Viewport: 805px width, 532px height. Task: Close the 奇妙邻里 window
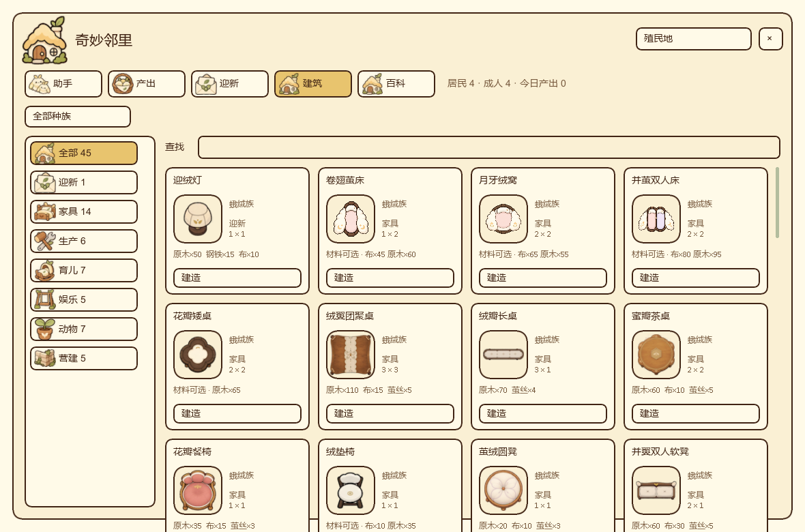(x=770, y=38)
